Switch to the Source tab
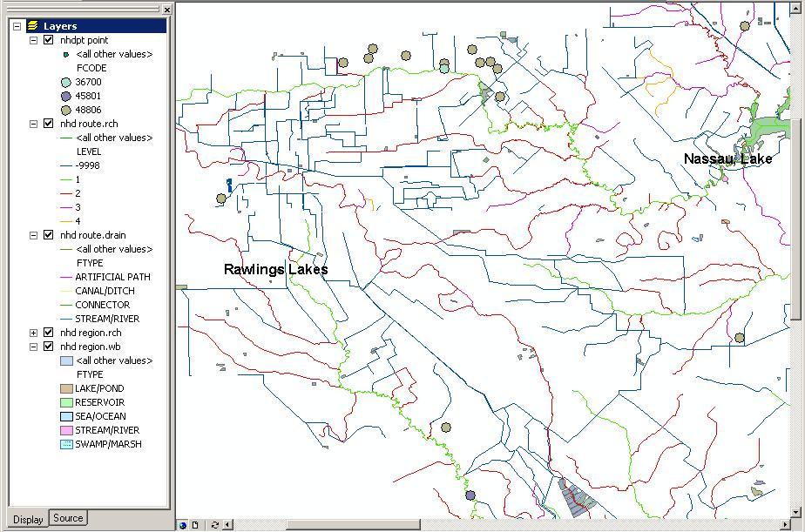Viewport: 805px width, 532px height. pos(68,518)
